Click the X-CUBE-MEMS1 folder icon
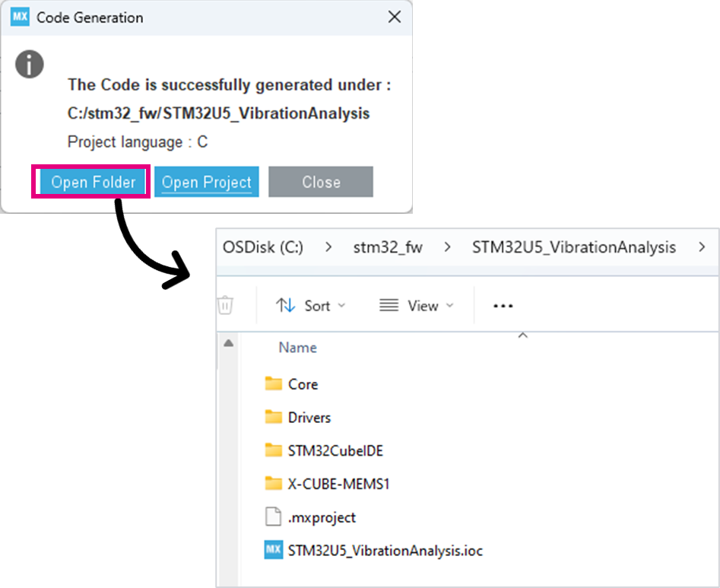The height and width of the screenshot is (588, 720). click(x=274, y=483)
